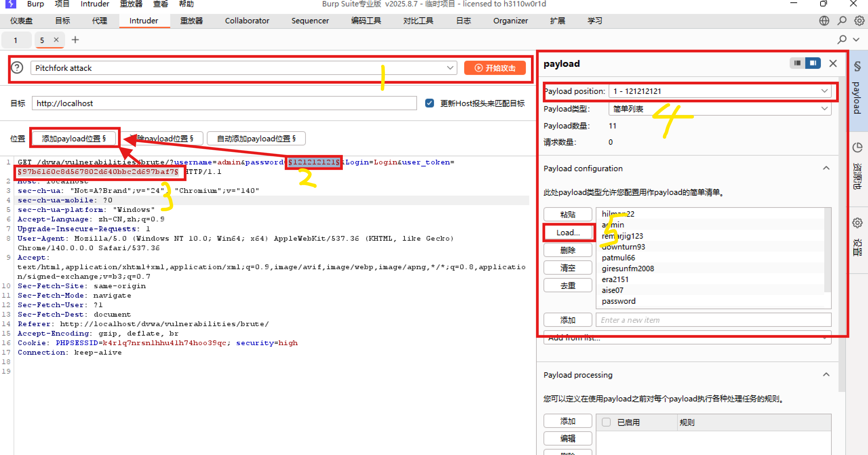The height and width of the screenshot is (455, 868).
Task: Click the help question mark icon
Action: click(x=17, y=68)
